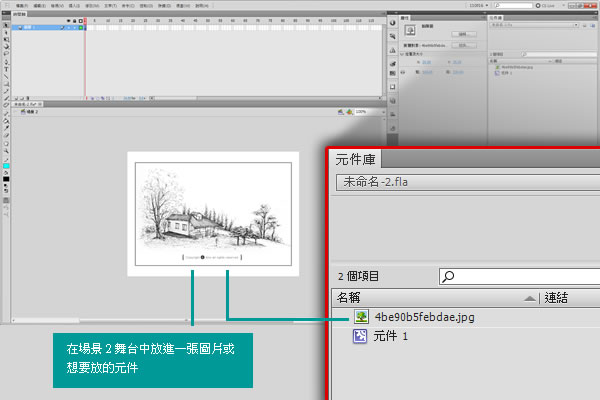Image resolution: width=600 pixels, height=400 pixels.
Task: Click the black and white reset icon
Action: (6, 186)
